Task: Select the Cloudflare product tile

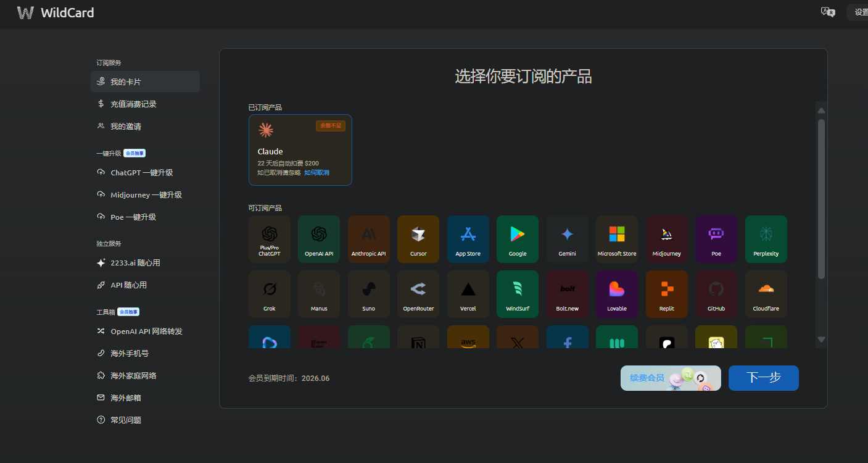Action: tap(766, 294)
